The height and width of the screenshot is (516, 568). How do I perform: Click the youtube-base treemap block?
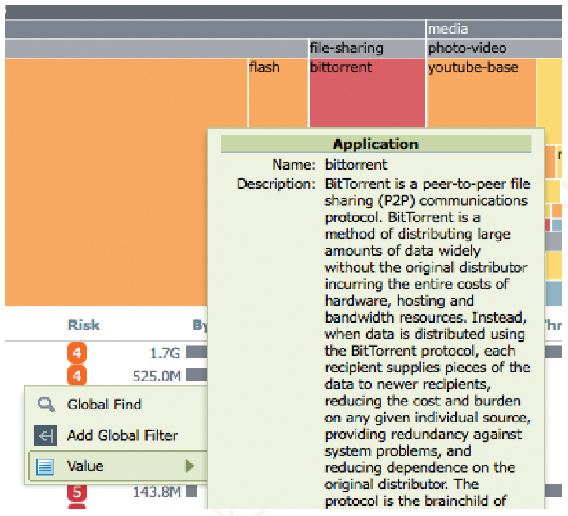(x=481, y=93)
